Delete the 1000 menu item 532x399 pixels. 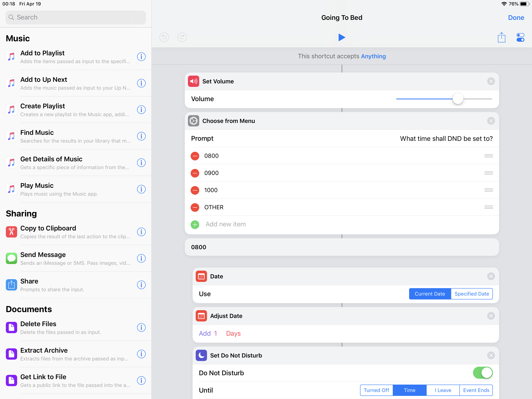(x=195, y=190)
